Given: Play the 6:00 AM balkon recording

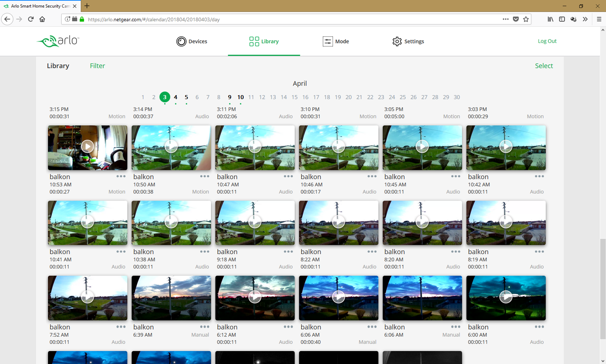Looking at the screenshot, I should coord(506,297).
